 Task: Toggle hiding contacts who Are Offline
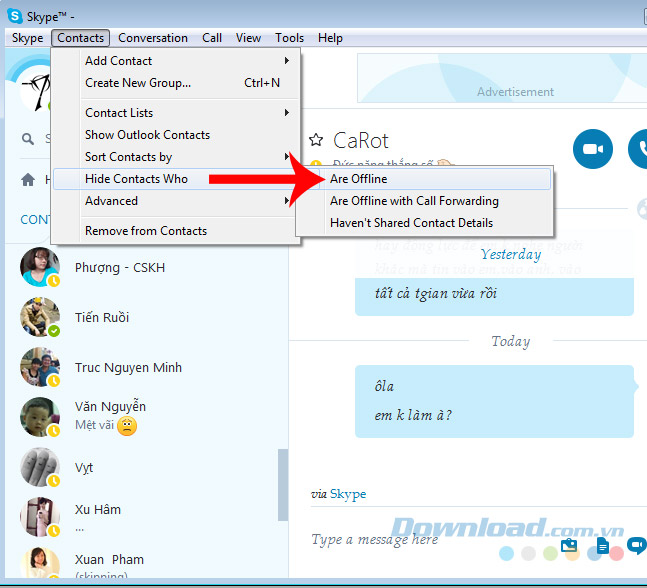click(425, 179)
